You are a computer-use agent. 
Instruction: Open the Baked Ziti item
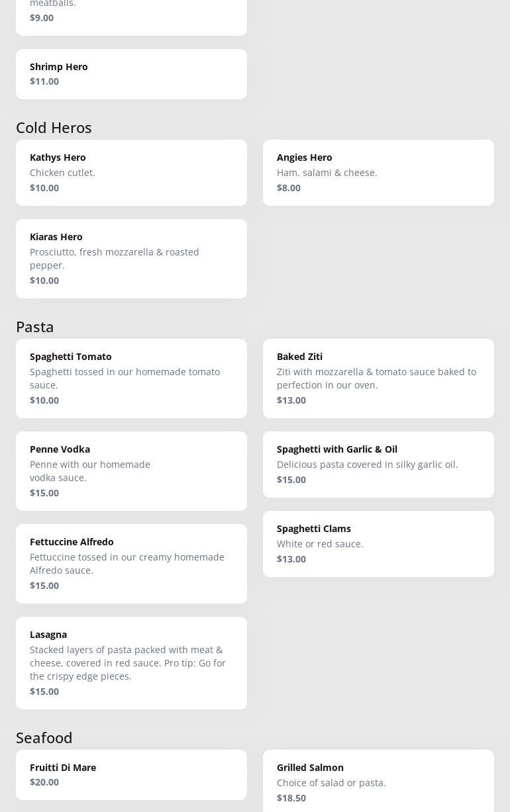click(378, 379)
